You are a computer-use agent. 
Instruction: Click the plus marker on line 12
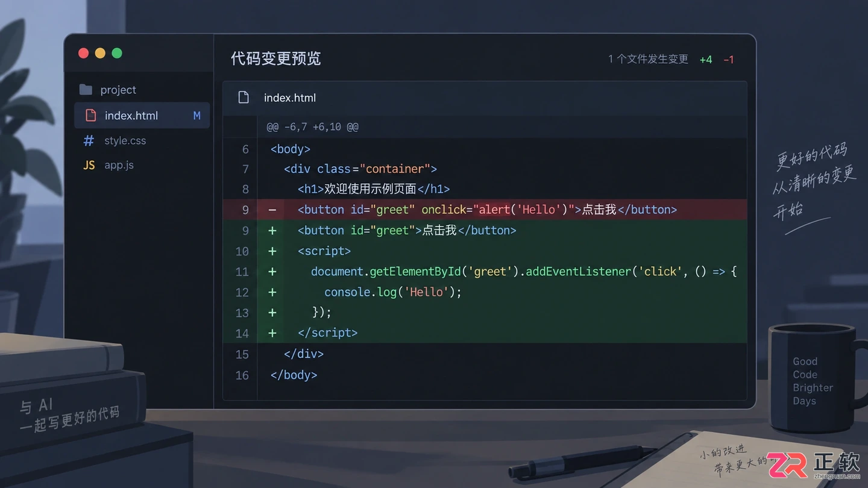click(272, 292)
